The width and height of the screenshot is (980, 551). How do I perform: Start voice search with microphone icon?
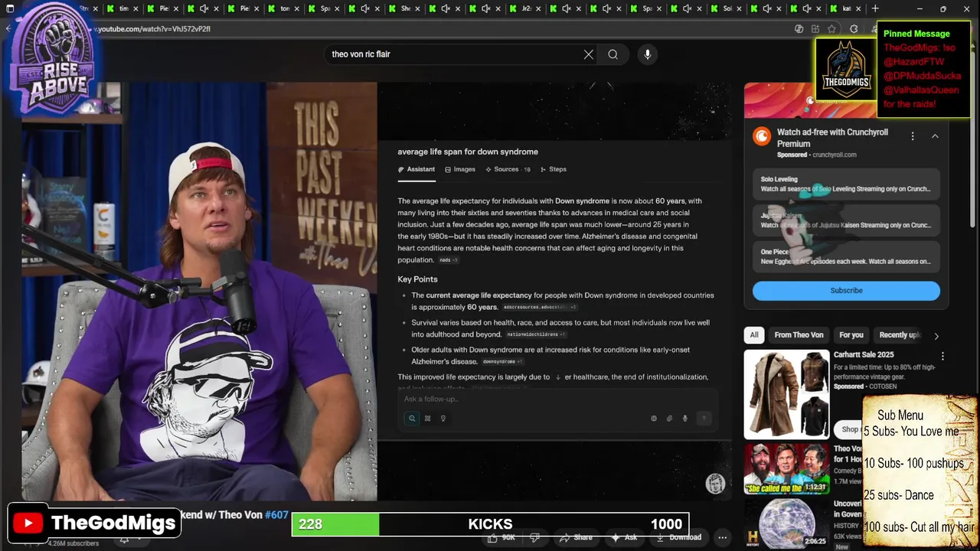648,54
